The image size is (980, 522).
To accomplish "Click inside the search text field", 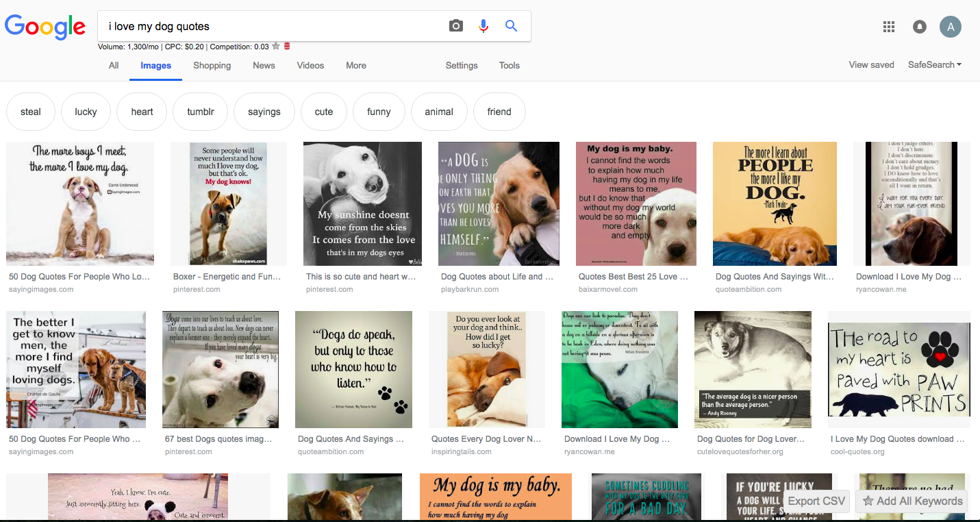I will coord(274,27).
